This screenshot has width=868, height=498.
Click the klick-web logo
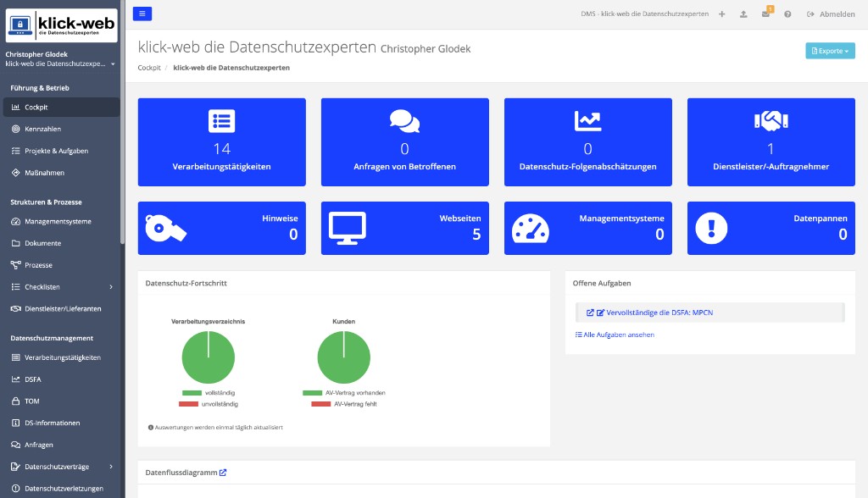click(x=61, y=25)
